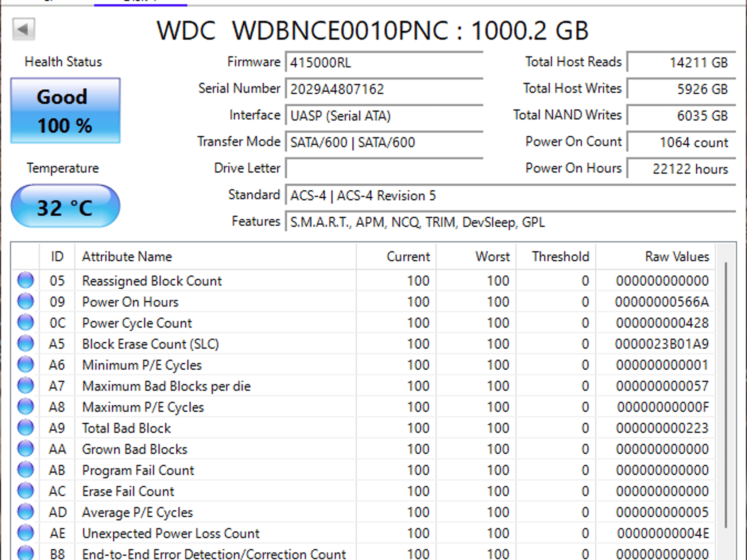The image size is (747, 560).
Task: Click the Standard field ACS-4 Revision 5
Action: click(511, 195)
